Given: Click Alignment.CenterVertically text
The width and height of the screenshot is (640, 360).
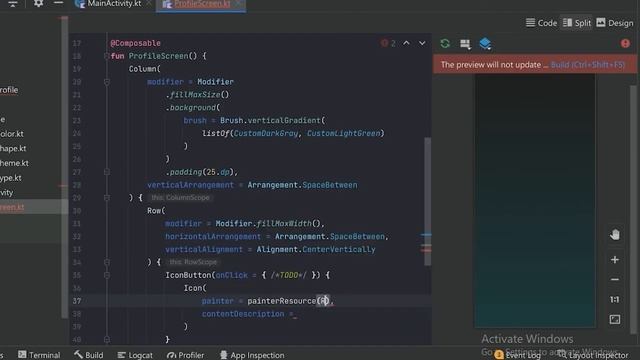Looking at the screenshot, I should 316,250.
